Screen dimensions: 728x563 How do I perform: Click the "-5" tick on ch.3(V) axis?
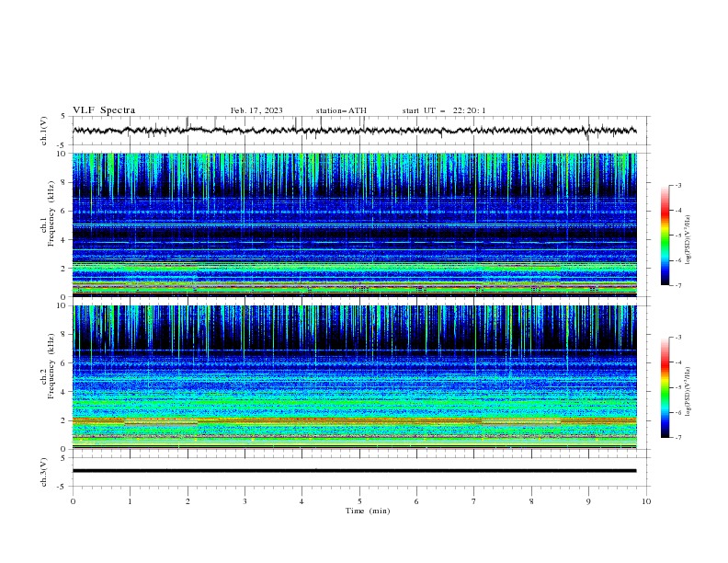[62, 487]
